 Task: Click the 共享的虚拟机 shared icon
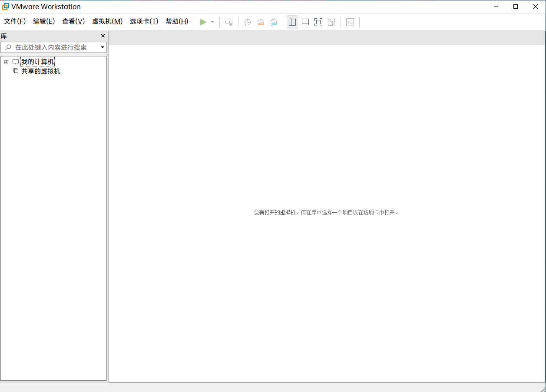tap(16, 71)
